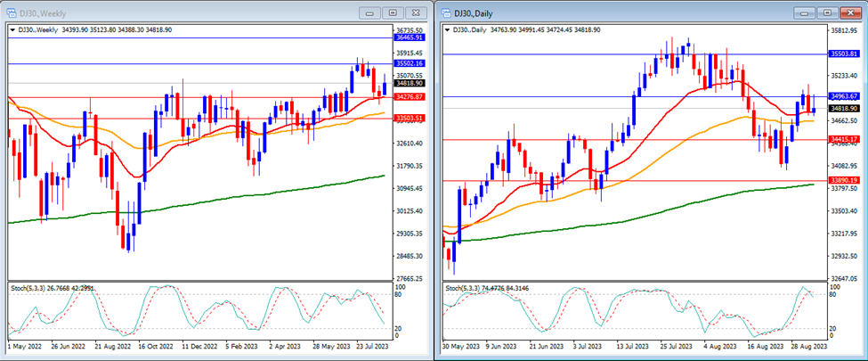The image size is (868, 361).
Task: Click the 30 May 2023 date on Daily axis
Action: (463, 346)
